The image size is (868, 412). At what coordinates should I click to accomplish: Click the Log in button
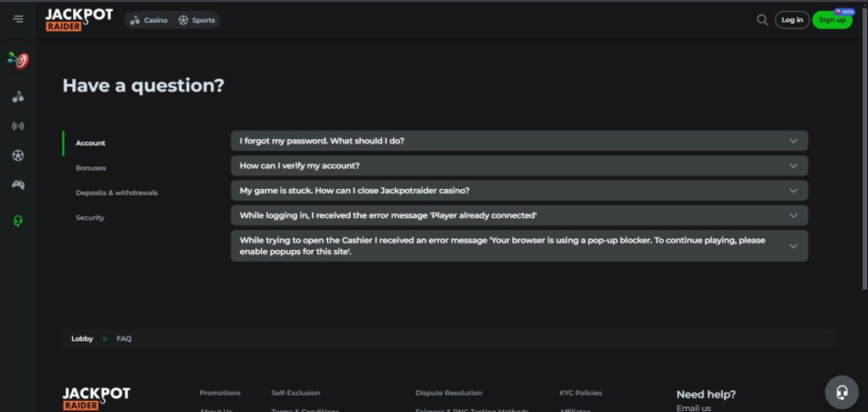(792, 19)
